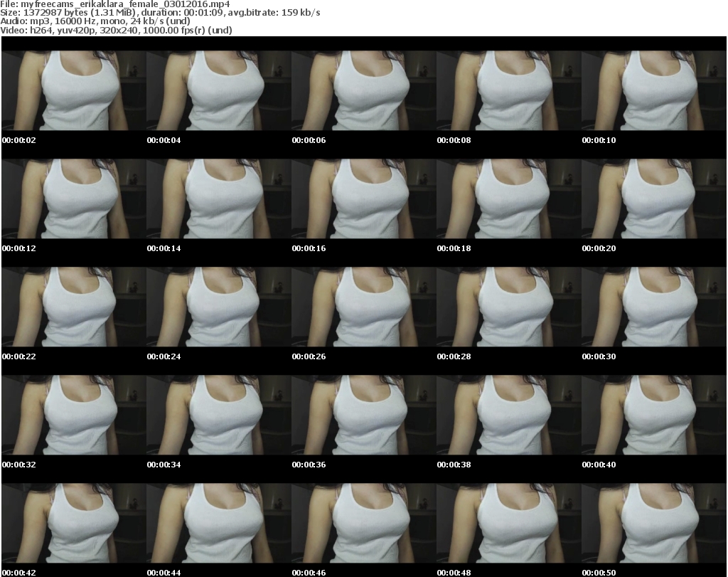The height and width of the screenshot is (577, 728).
Task: Click the Audio mp3 info line
Action: (95, 21)
